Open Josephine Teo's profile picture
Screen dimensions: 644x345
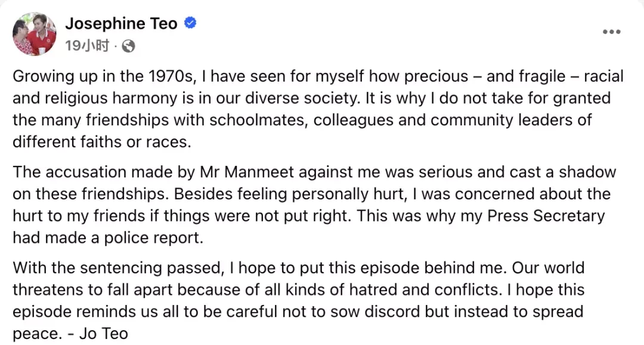(35, 33)
